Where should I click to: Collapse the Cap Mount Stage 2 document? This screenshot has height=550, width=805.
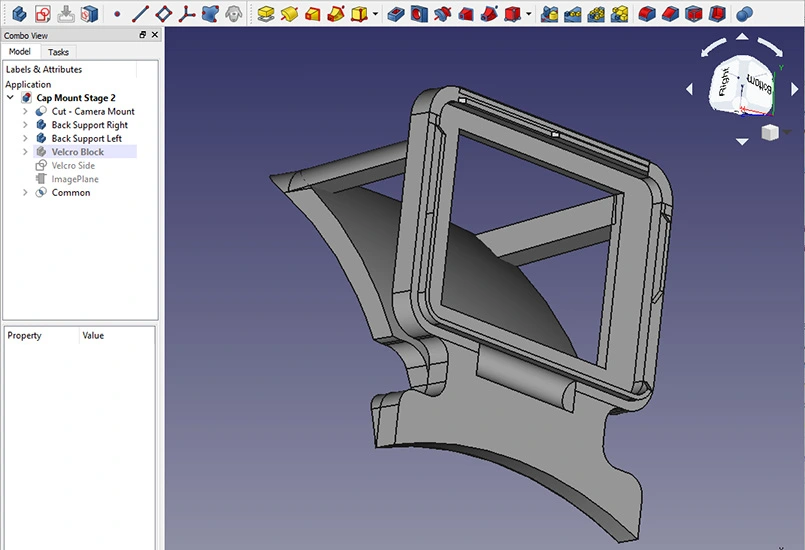click(10, 98)
